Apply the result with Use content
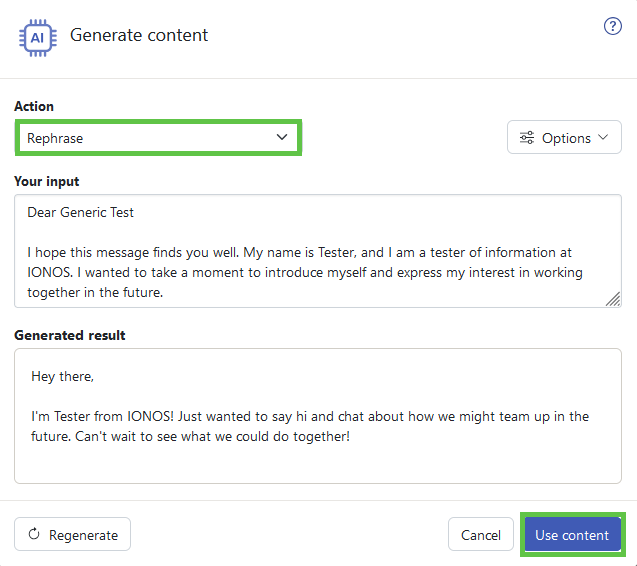Viewport: 637px width, 566px height. [x=572, y=534]
